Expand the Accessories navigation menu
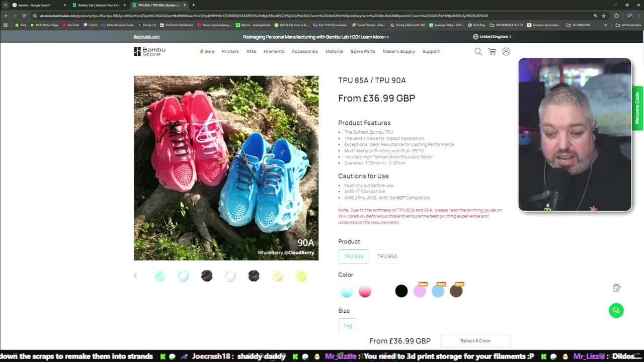644x362 pixels. tap(305, 51)
